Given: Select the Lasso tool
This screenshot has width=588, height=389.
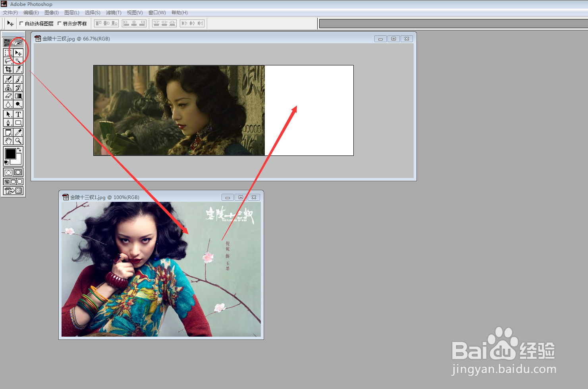Looking at the screenshot, I should [x=8, y=61].
